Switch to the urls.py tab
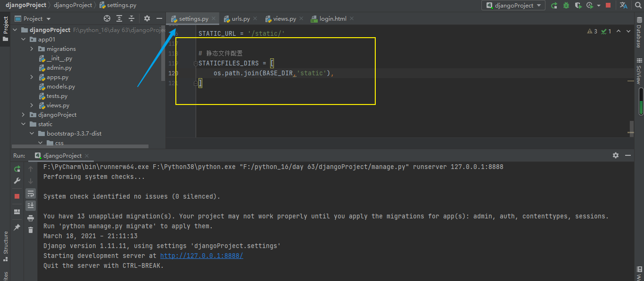This screenshot has width=644, height=281. (240, 19)
